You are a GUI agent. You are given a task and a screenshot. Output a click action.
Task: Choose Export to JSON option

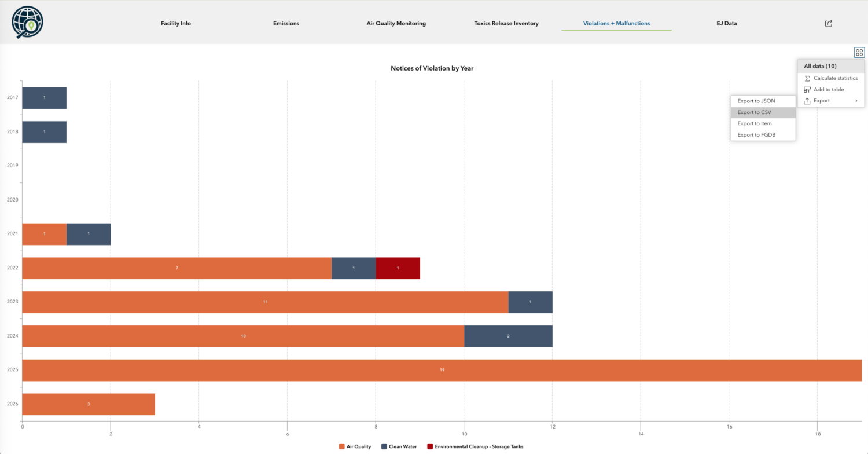(756, 101)
